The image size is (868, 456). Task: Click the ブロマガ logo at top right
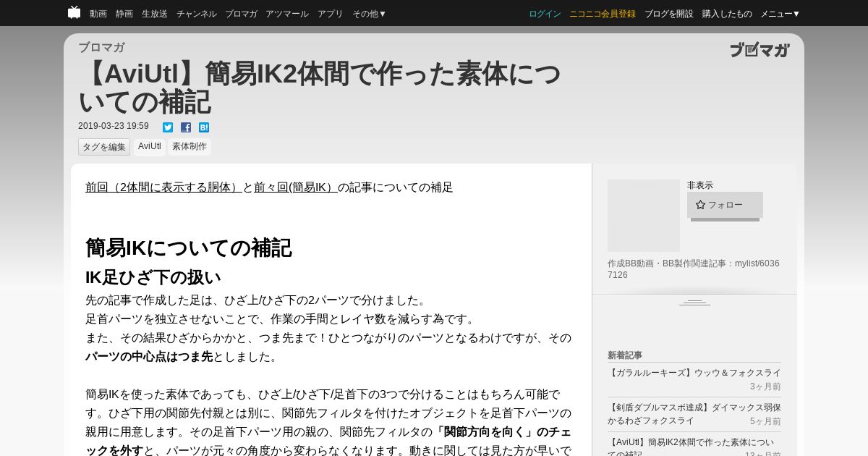pos(759,50)
